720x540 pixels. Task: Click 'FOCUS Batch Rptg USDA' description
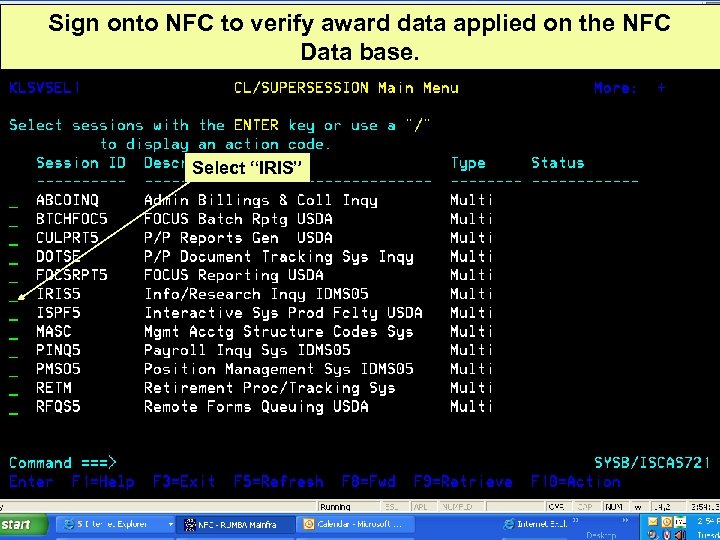238,219
